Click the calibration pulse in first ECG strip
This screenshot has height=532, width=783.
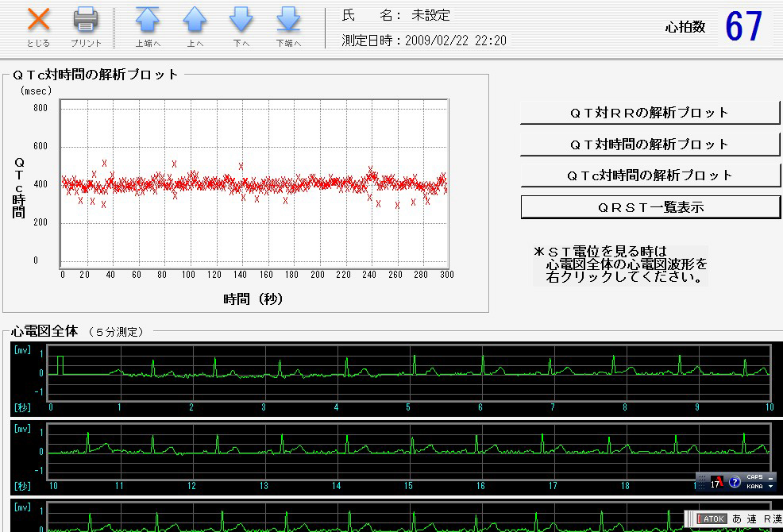60,365
